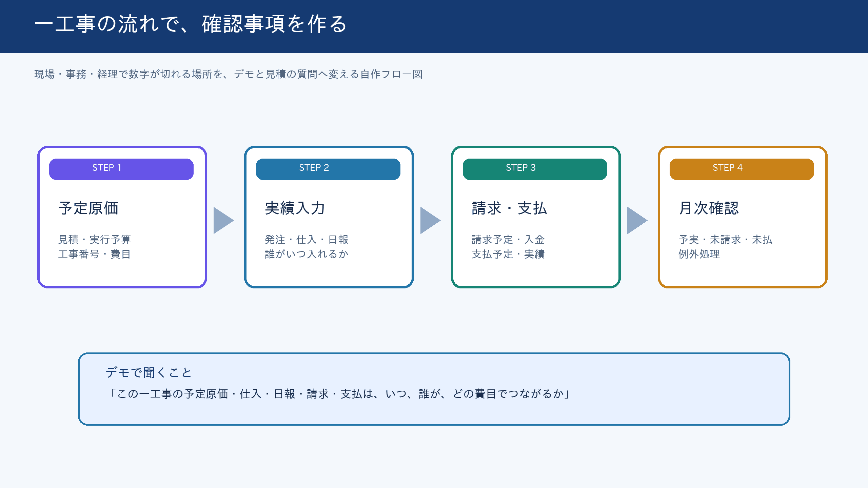Select the arrow between 請求・支払 and 月次確認
This screenshot has width=868, height=488.
tap(637, 220)
